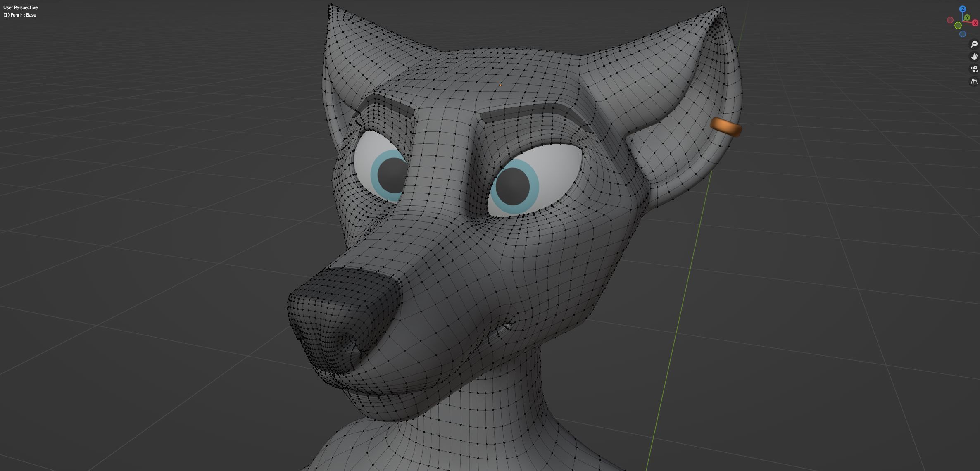980x471 pixels.
Task: Click the zoom view magnifier icon
Action: coord(974,44)
